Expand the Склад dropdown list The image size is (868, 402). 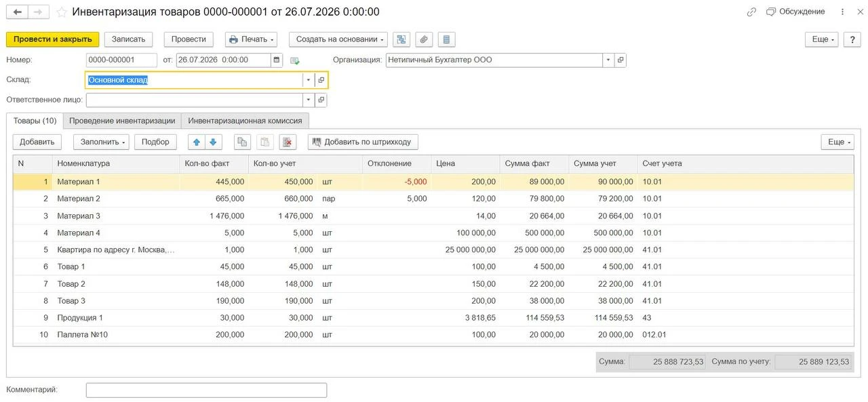(x=309, y=80)
